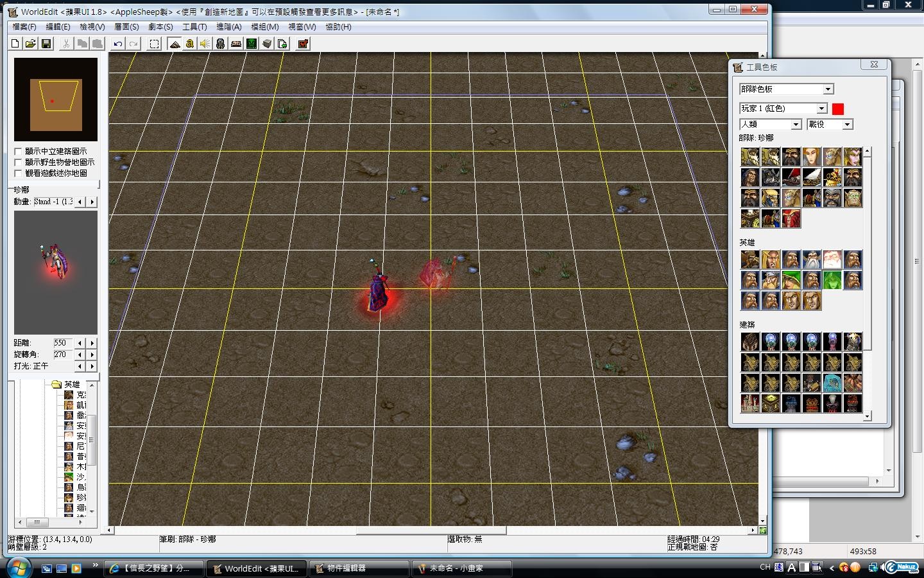Open the Sound Editor speaker icon
Image resolution: width=924 pixels, height=578 pixels.
pyautogui.click(x=205, y=44)
